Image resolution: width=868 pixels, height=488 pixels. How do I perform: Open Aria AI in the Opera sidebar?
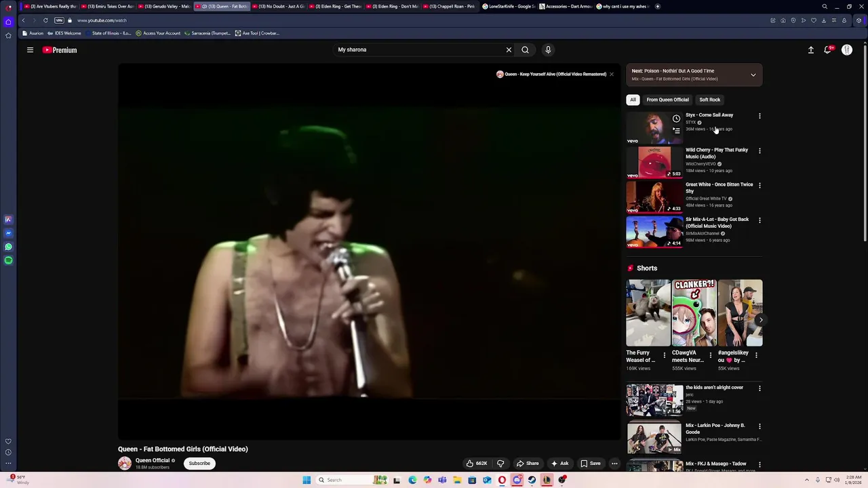click(8, 220)
